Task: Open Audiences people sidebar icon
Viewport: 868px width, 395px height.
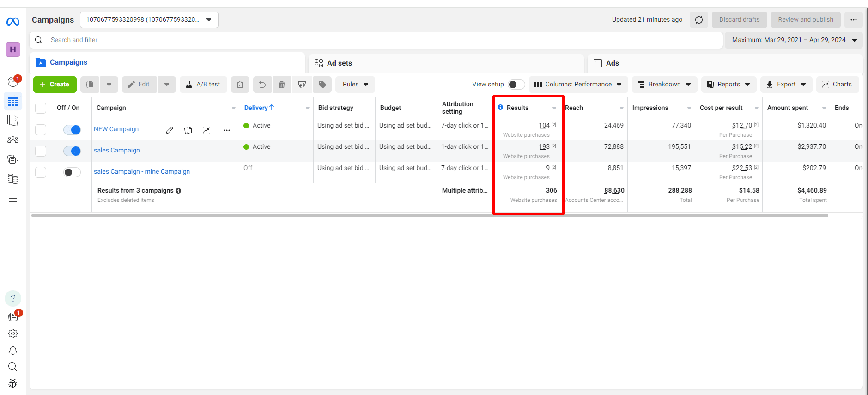Action: coord(13,140)
